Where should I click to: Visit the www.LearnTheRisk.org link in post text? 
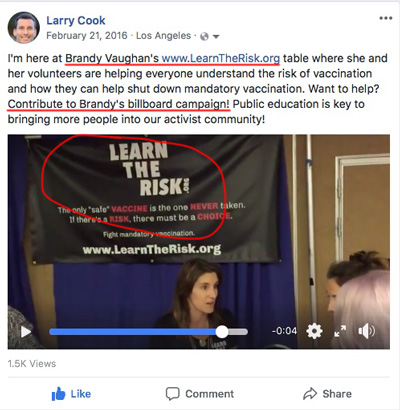pos(221,58)
